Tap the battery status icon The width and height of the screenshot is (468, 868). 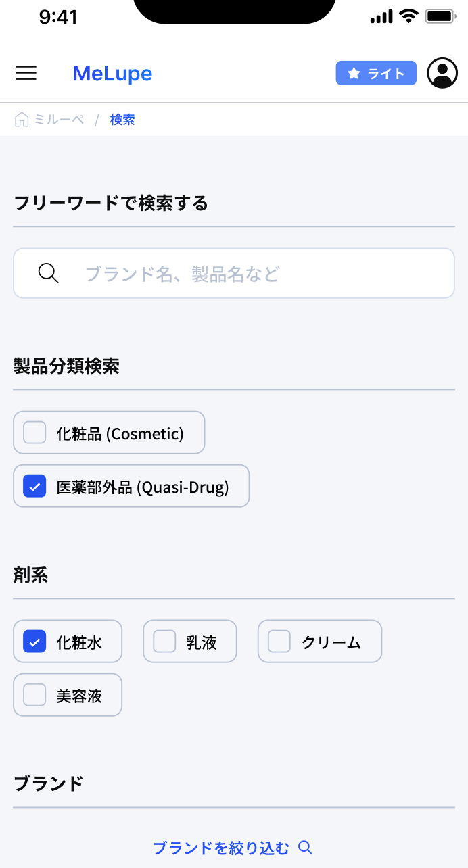(x=440, y=16)
